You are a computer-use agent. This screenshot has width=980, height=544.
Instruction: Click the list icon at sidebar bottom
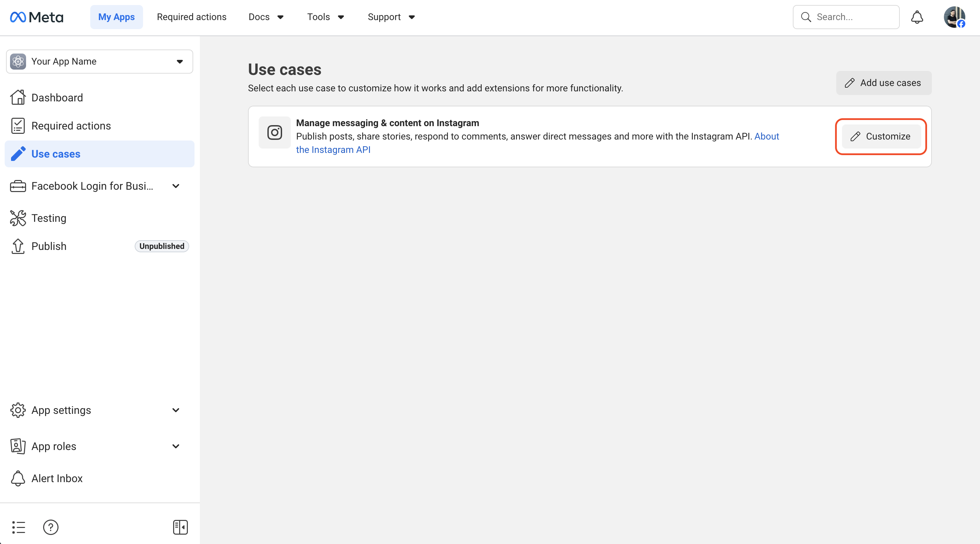tap(18, 527)
